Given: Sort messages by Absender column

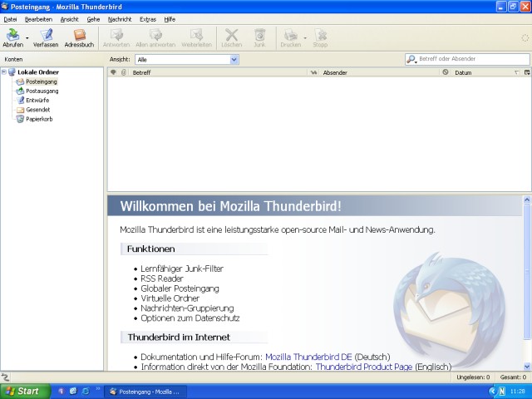Looking at the screenshot, I should (x=380, y=72).
